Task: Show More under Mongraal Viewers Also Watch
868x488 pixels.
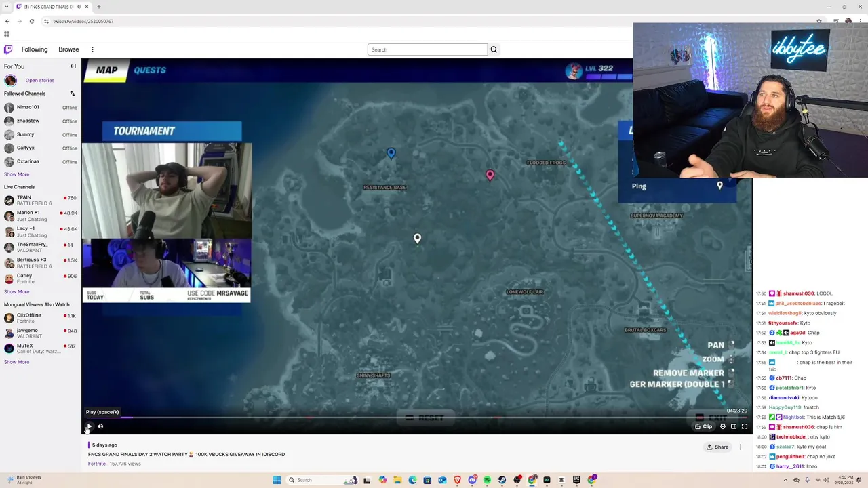Action: (16, 362)
